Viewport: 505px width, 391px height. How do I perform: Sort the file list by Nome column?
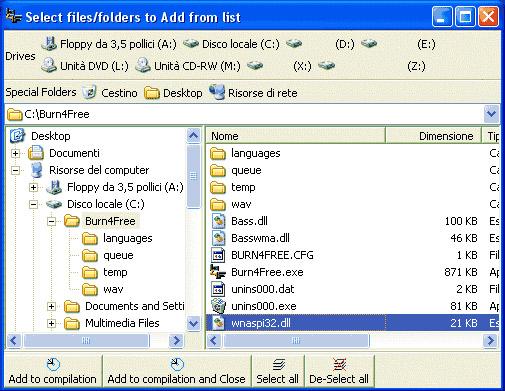[x=296, y=136]
